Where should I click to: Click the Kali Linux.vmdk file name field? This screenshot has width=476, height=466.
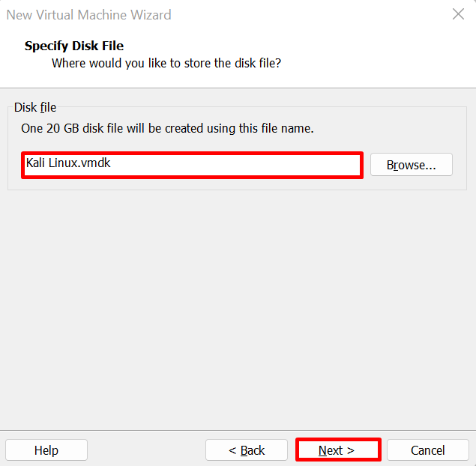(192, 165)
